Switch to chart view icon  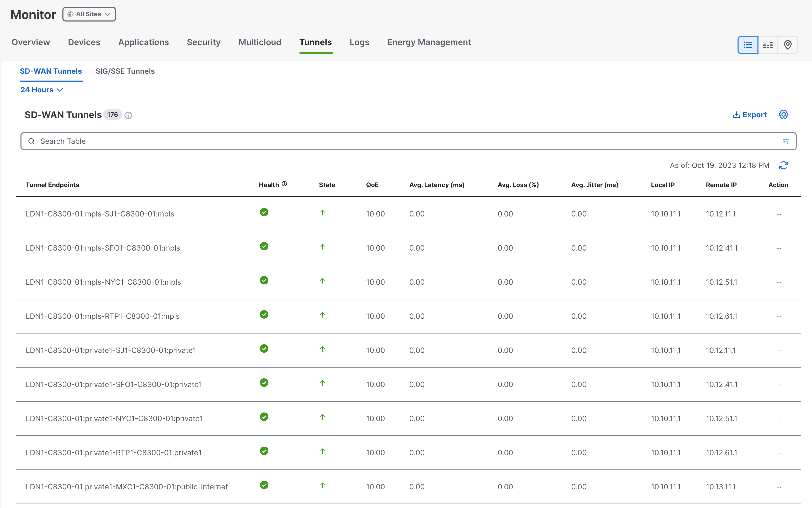click(768, 45)
